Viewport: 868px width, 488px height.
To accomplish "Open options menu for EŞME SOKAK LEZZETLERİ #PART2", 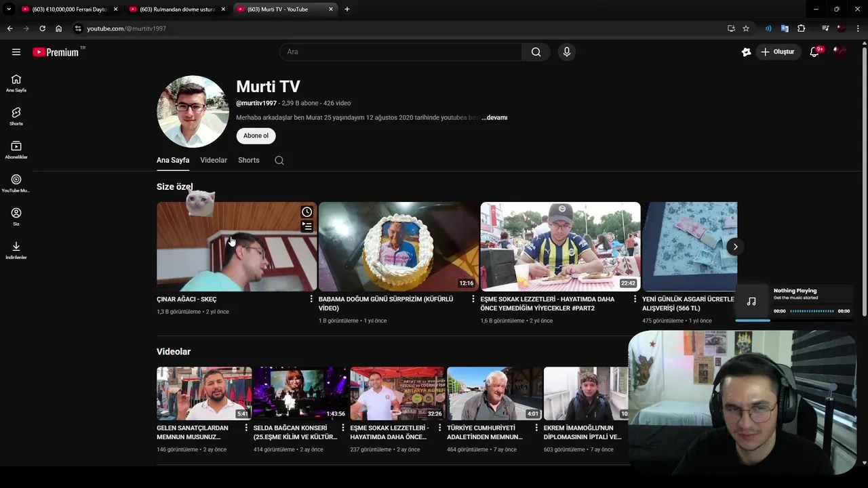I will pyautogui.click(x=635, y=299).
